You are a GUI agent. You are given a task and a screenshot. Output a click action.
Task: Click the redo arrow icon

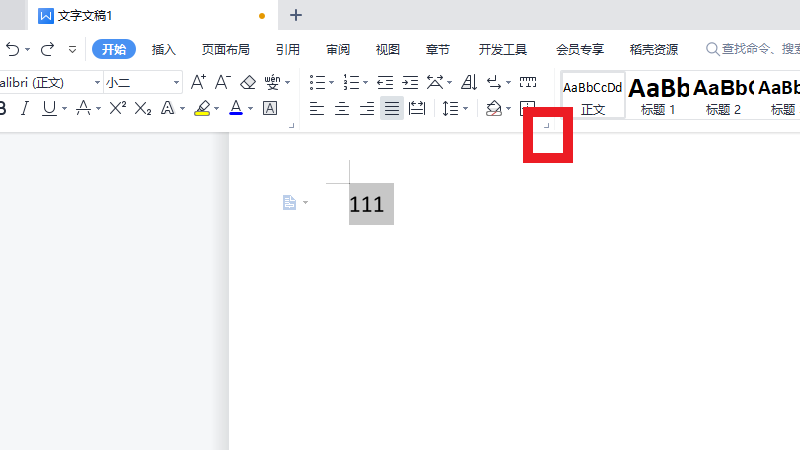coord(47,48)
